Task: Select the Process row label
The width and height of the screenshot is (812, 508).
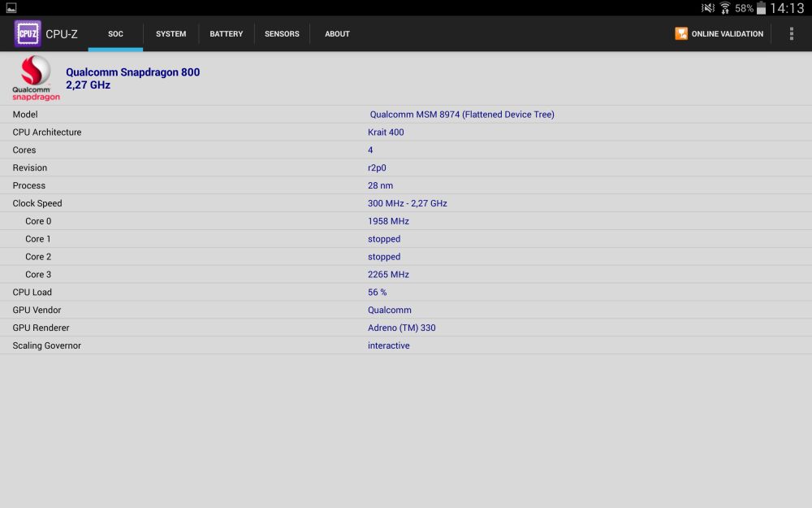Action: coord(29,185)
